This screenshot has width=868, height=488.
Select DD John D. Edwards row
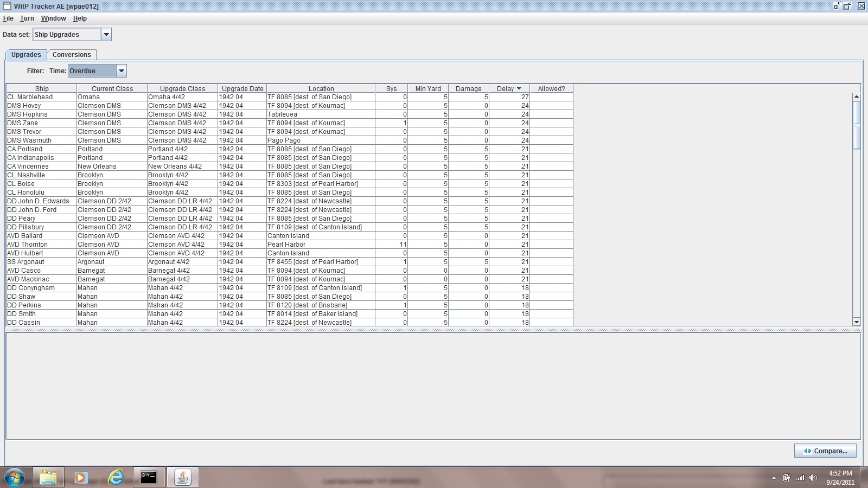290,201
